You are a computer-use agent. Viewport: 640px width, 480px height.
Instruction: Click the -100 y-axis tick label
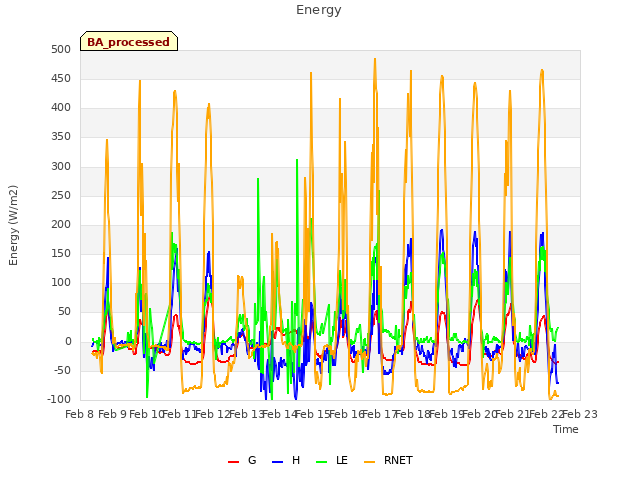(x=59, y=399)
